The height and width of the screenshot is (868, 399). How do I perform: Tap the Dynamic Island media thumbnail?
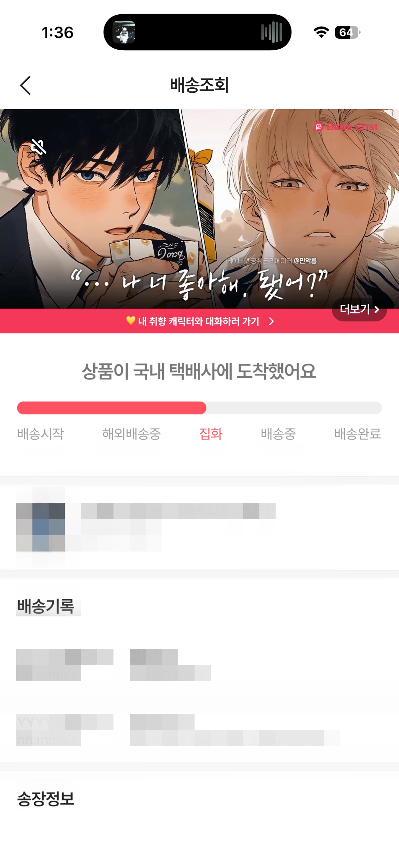(x=124, y=32)
